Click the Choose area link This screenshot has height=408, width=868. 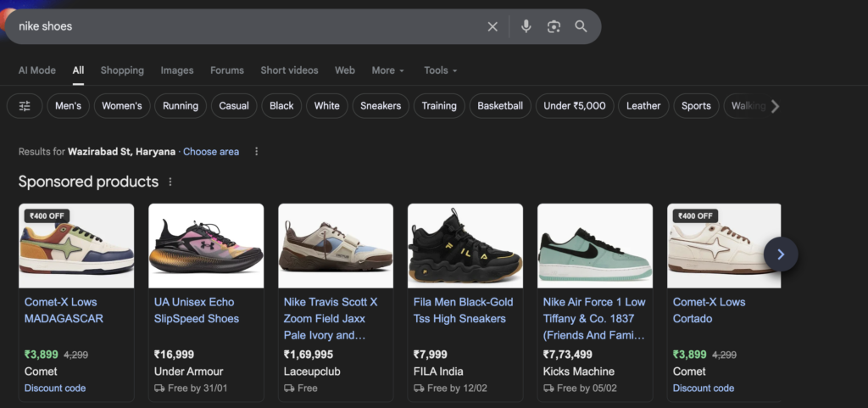tap(211, 152)
